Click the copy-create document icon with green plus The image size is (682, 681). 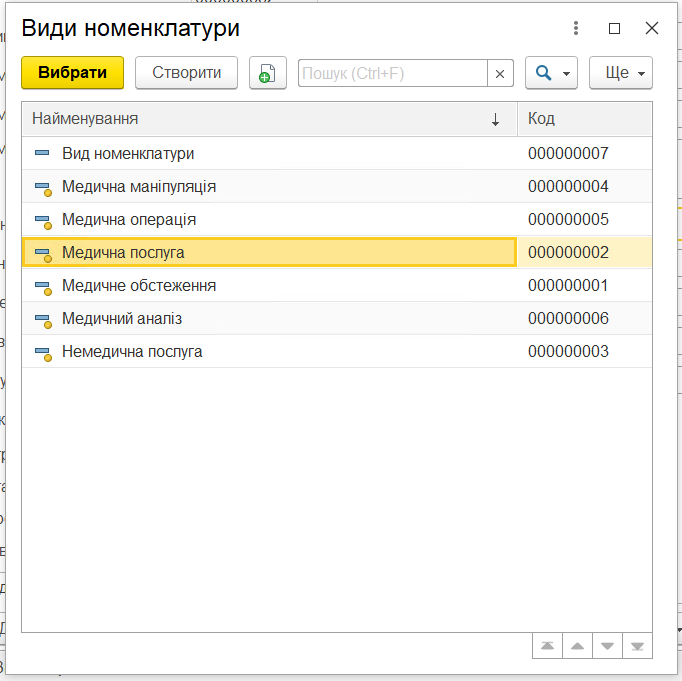(x=267, y=73)
